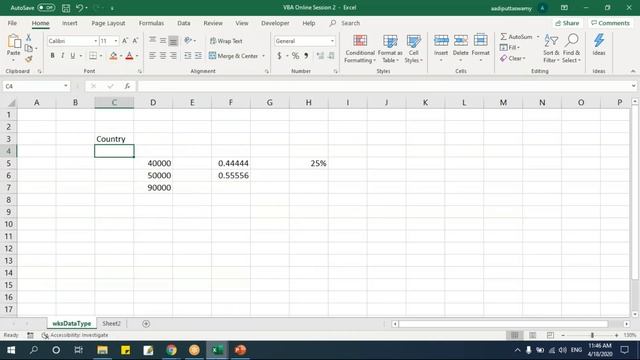The height and width of the screenshot is (360, 640).
Task: Switch to the Developer tab
Action: [x=275, y=23]
